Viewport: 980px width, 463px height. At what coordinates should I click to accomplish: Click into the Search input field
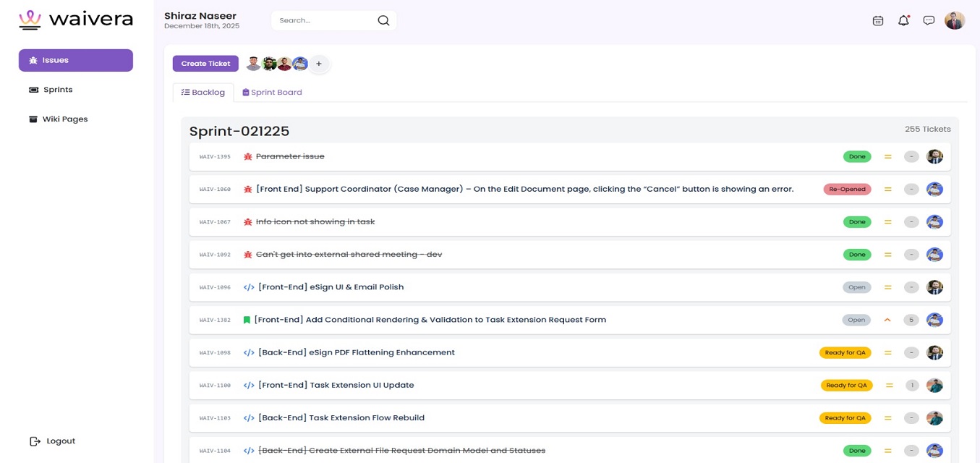point(323,20)
